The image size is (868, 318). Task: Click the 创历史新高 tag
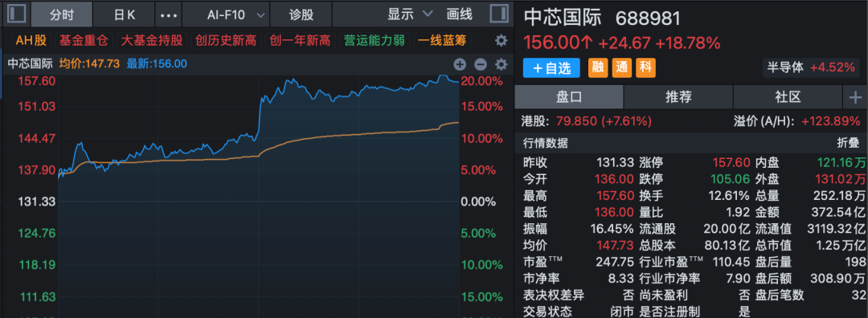tap(225, 40)
